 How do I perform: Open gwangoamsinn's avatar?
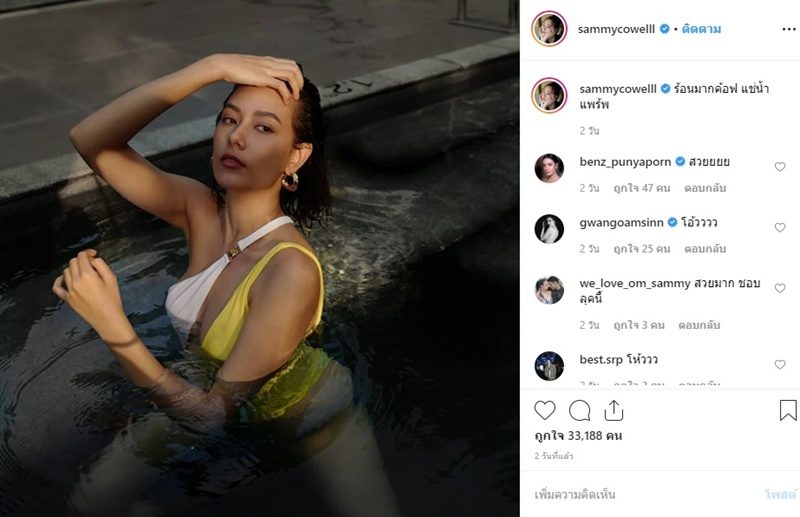tap(549, 229)
